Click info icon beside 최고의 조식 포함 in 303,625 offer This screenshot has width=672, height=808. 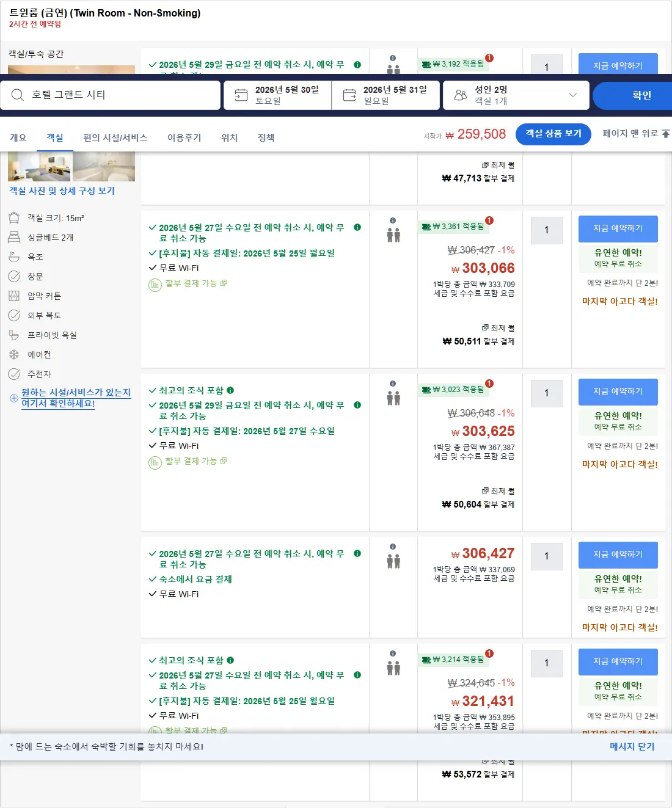pos(230,390)
